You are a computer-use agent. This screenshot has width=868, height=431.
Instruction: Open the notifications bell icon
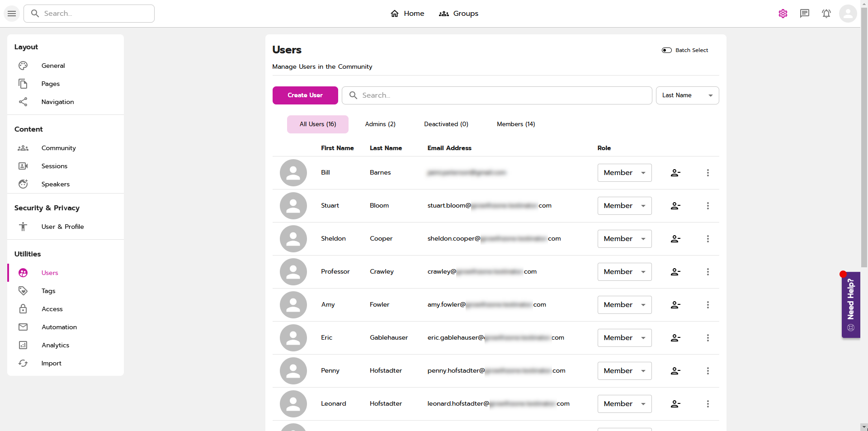826,14
